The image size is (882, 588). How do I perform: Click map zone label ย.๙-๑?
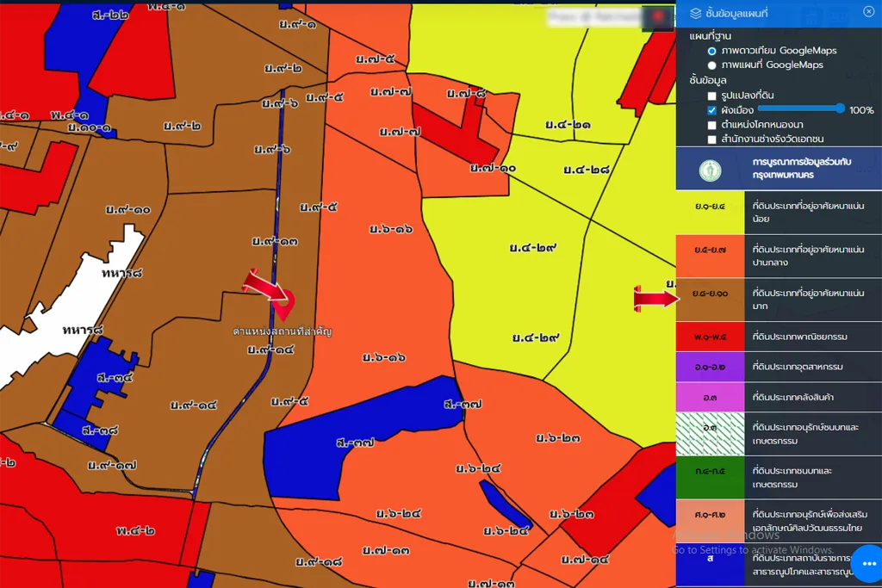(297, 24)
